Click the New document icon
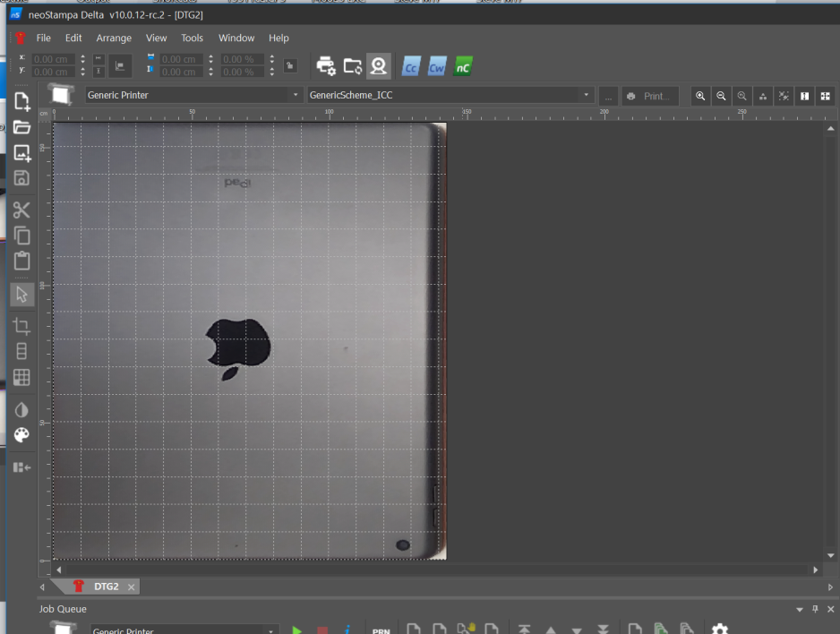Image resolution: width=840 pixels, height=634 pixels. pyautogui.click(x=21, y=101)
